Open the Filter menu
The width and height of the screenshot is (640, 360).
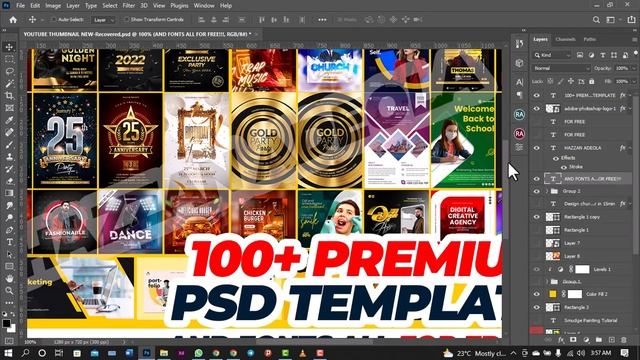(129, 6)
